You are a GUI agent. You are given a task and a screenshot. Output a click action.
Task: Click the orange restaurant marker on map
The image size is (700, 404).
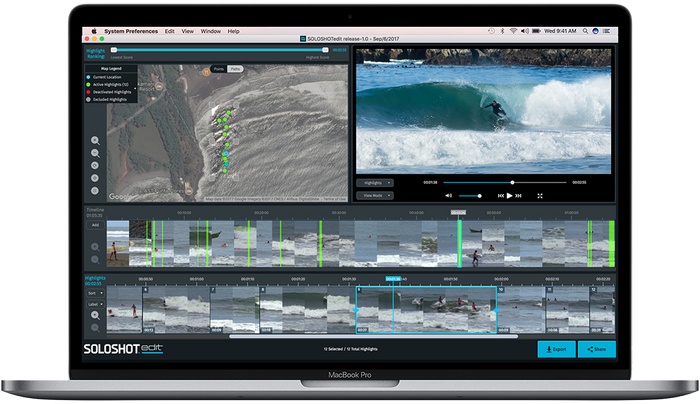[206, 71]
